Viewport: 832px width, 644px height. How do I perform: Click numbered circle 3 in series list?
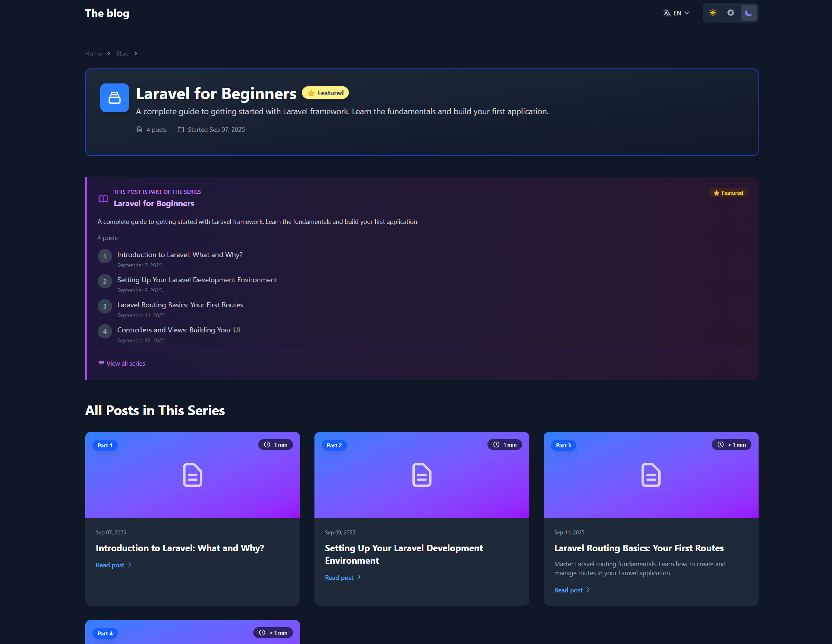pos(105,306)
